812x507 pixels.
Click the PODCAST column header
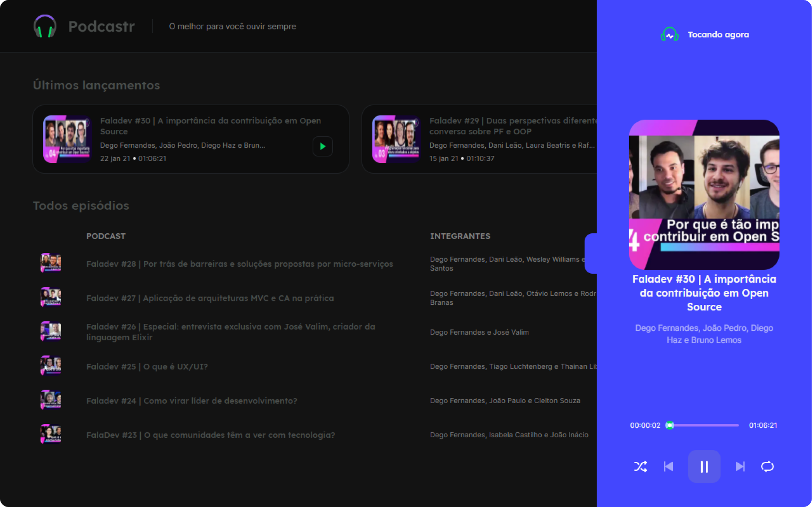pos(106,236)
